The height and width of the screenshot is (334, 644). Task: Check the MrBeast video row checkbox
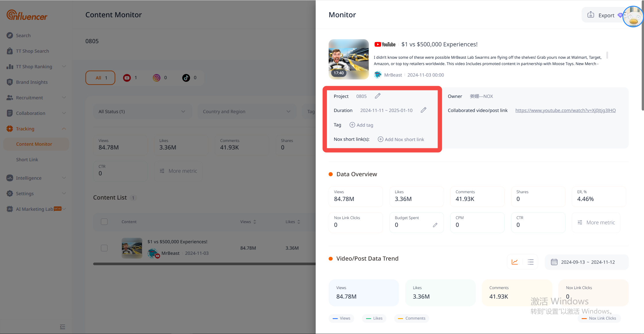pos(104,248)
